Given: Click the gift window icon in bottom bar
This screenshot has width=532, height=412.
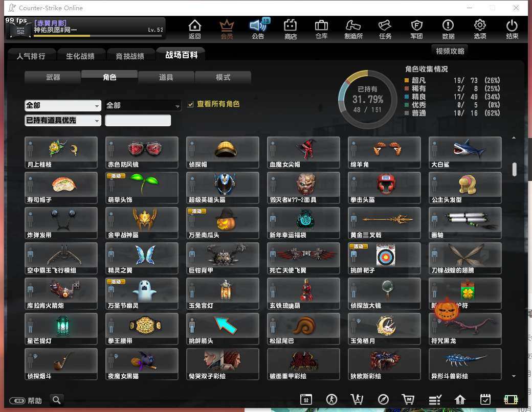Looking at the screenshot, I should 306,400.
